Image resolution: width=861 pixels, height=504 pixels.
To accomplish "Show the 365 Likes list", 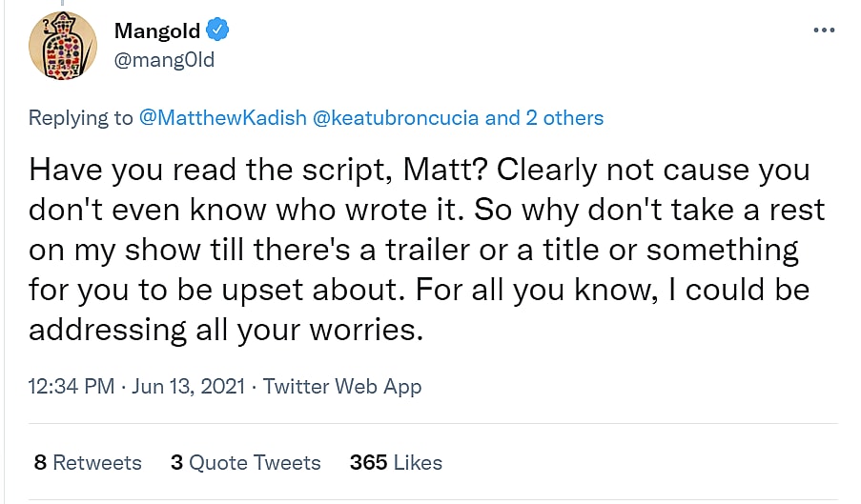I will [396, 463].
